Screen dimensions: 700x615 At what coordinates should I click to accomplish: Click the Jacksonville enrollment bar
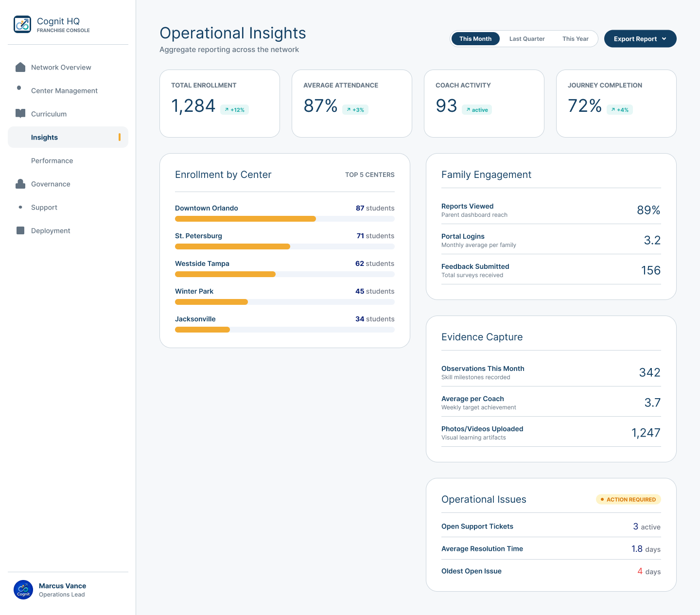tap(285, 330)
